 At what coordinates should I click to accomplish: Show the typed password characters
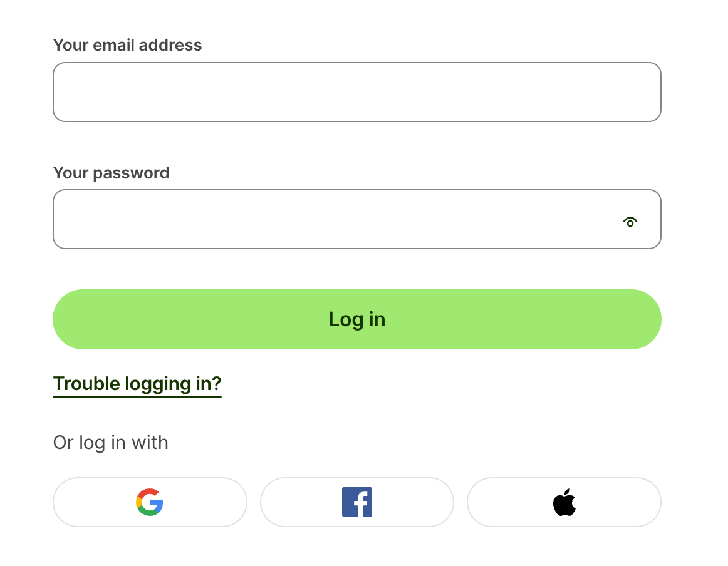pyautogui.click(x=630, y=222)
